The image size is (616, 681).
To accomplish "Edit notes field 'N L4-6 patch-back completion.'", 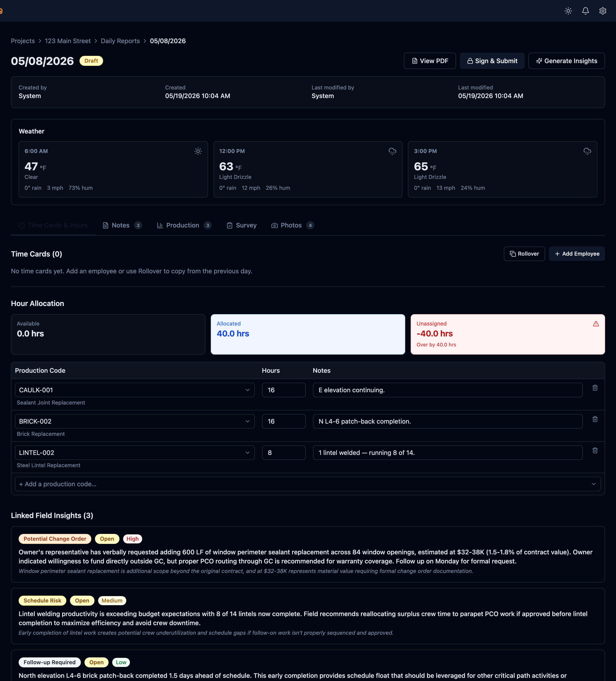I will click(448, 421).
